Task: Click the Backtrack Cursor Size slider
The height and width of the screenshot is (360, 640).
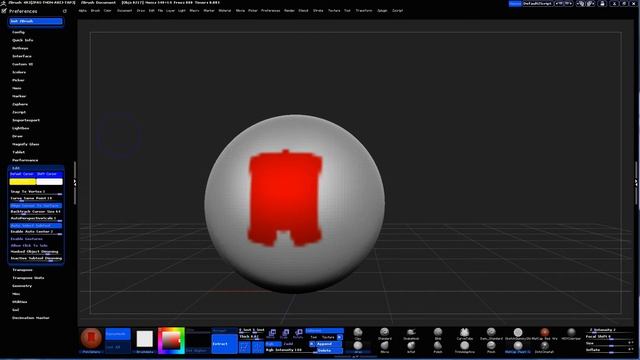Action: click(x=36, y=212)
